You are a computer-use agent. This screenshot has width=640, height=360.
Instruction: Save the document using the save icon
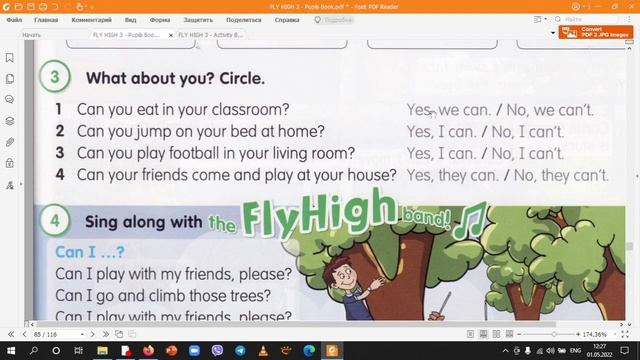point(31,7)
